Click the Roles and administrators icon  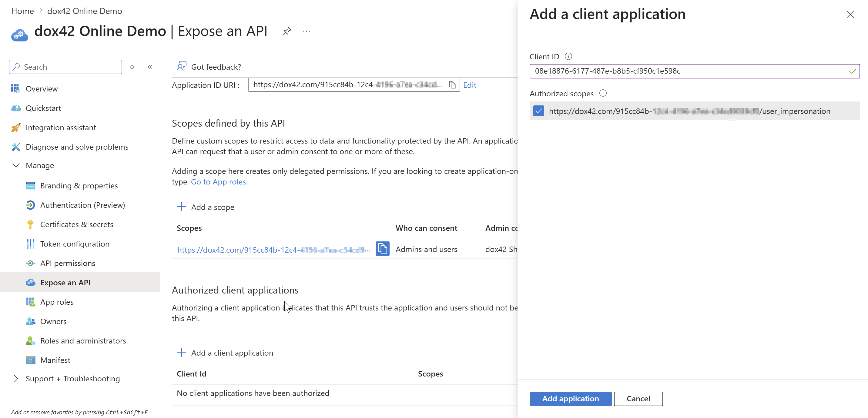tap(30, 340)
